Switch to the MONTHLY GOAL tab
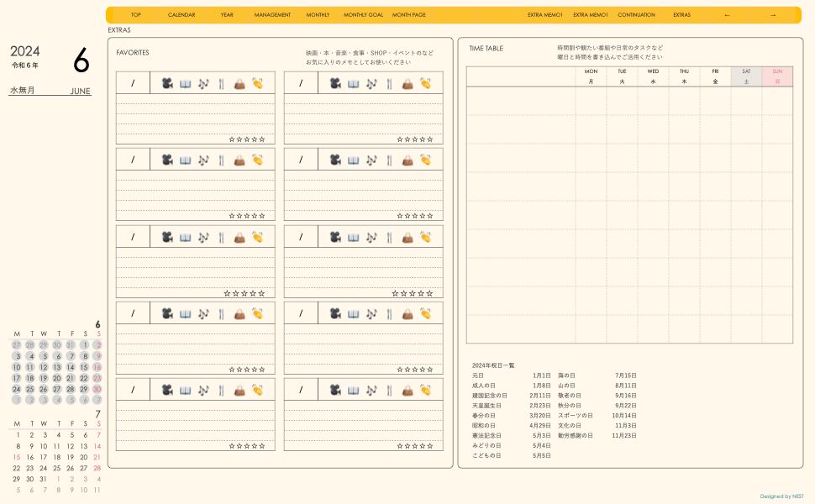This screenshot has height=504, width=815. click(x=363, y=15)
